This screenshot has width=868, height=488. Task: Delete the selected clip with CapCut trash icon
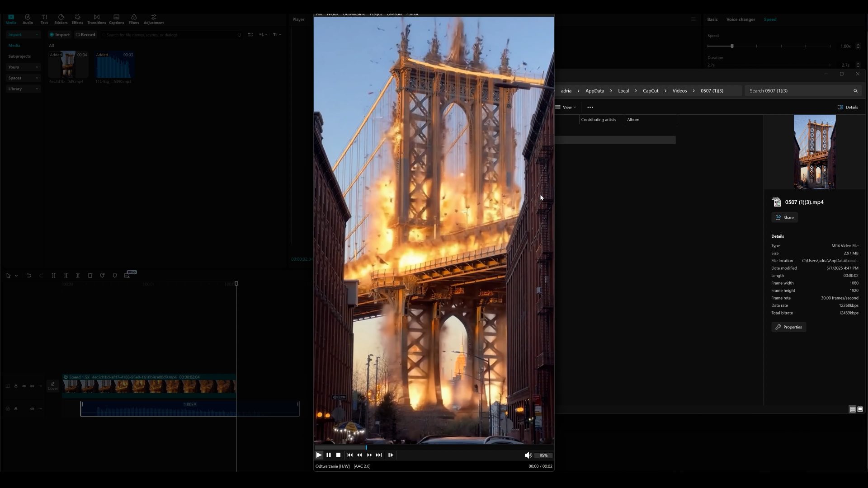point(90,276)
